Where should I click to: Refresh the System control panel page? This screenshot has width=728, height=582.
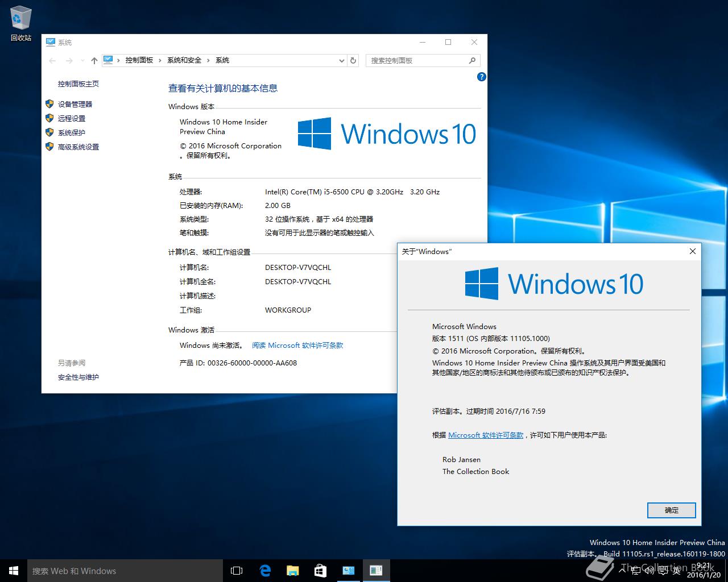pyautogui.click(x=353, y=60)
